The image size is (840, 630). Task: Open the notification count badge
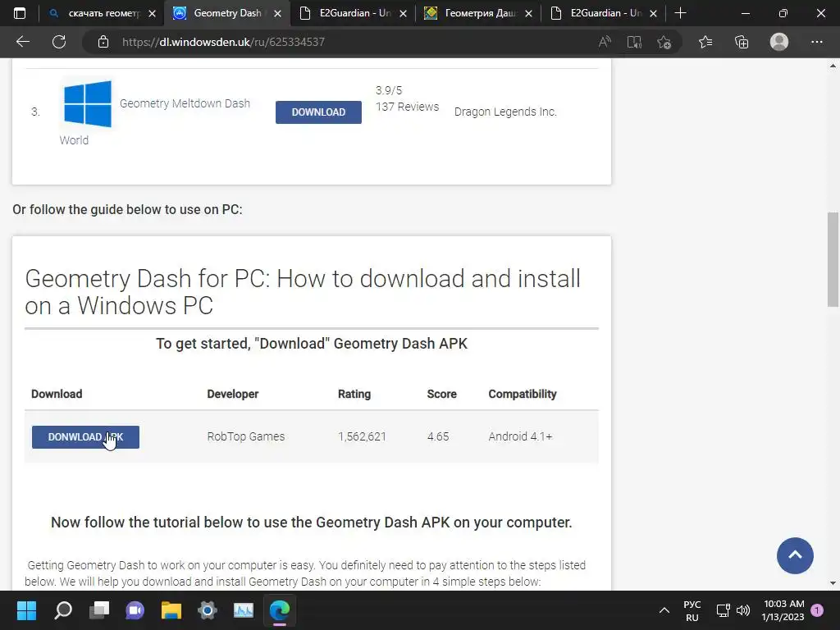[x=818, y=610]
